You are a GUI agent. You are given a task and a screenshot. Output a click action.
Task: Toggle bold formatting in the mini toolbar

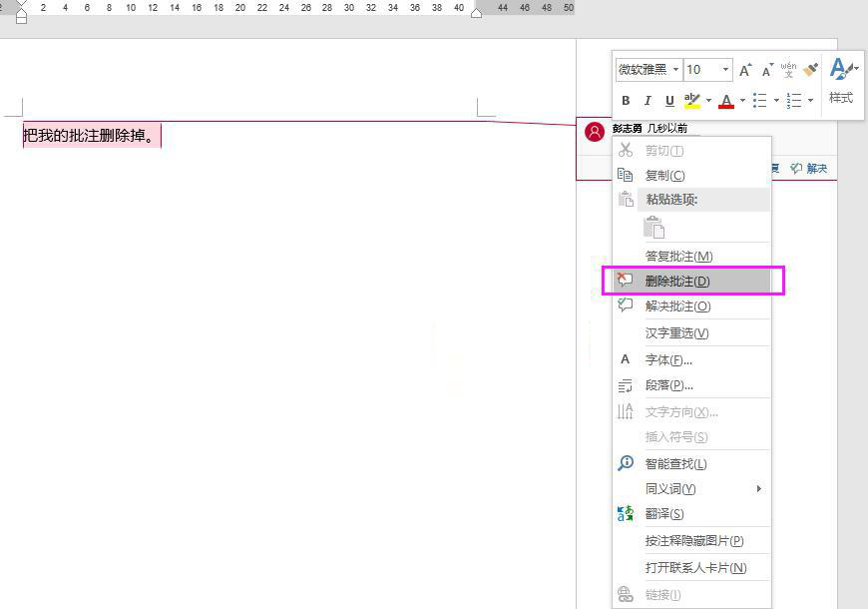pyautogui.click(x=627, y=100)
